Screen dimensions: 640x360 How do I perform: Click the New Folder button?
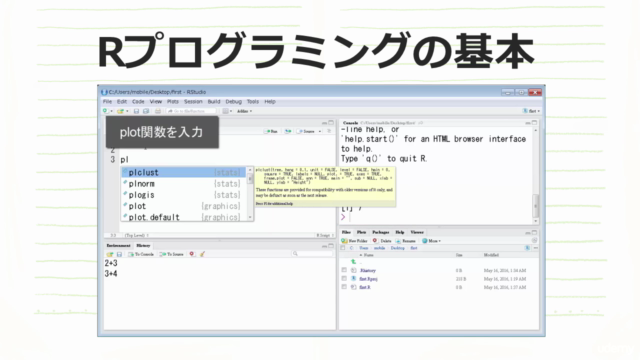(x=355, y=241)
